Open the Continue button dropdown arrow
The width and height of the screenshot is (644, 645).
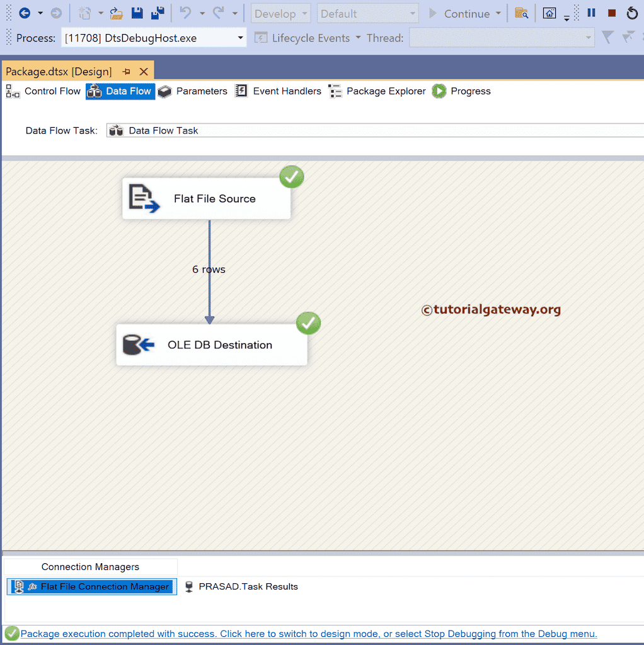497,13
